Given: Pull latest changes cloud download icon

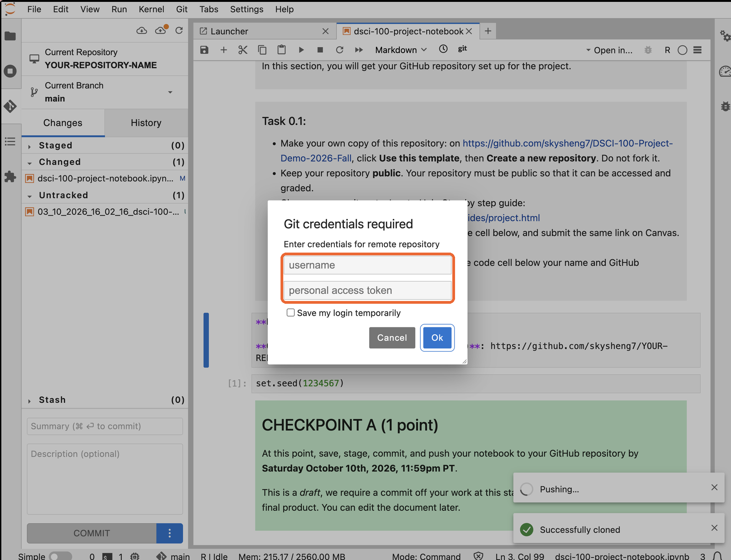Looking at the screenshot, I should (x=142, y=31).
